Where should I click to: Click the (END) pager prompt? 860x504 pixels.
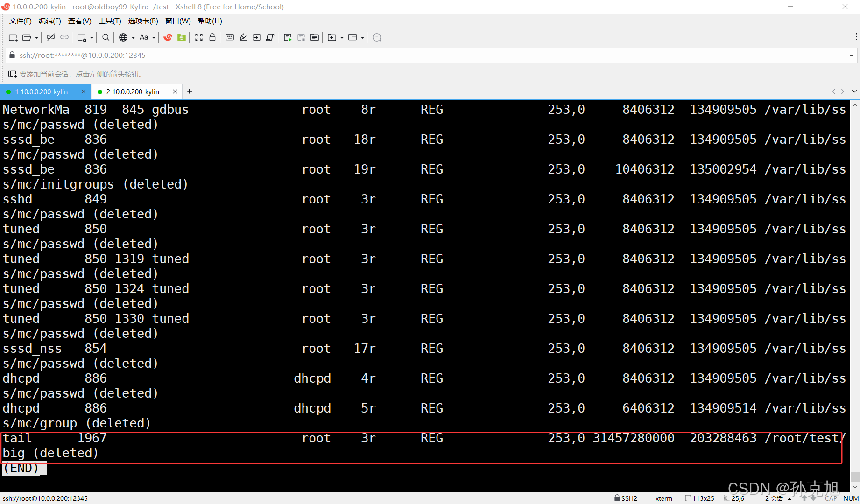tap(21, 468)
